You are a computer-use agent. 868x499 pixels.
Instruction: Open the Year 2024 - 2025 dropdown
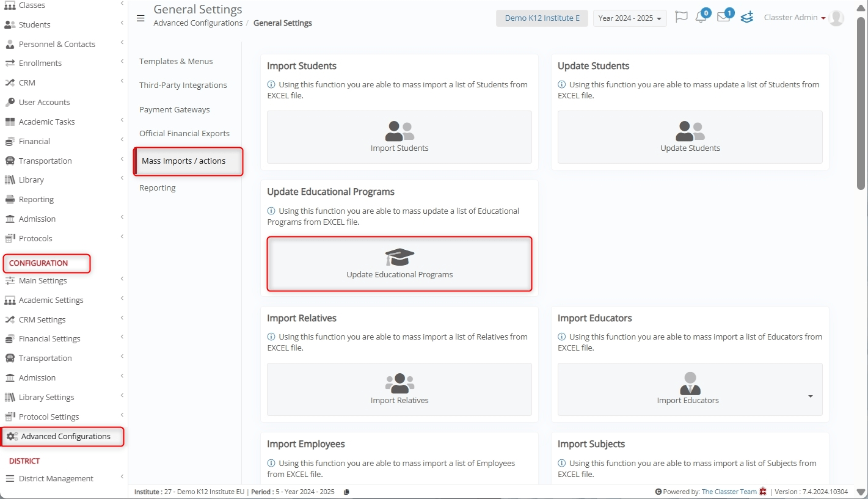point(630,18)
